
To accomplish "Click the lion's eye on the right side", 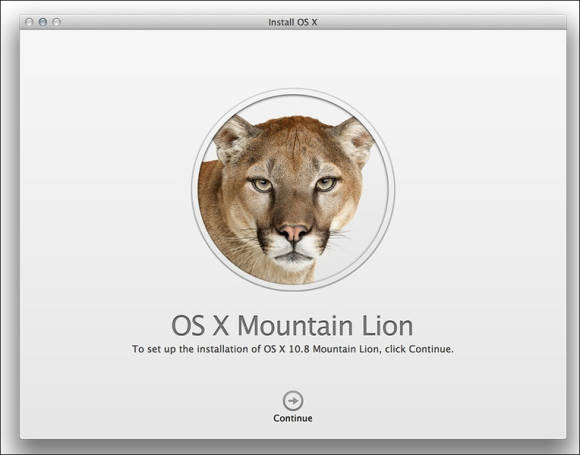I will [326, 183].
